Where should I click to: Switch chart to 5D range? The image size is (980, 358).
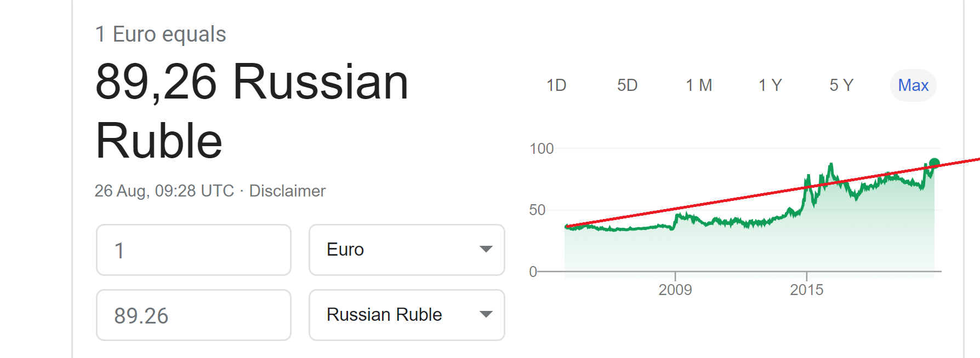(628, 85)
